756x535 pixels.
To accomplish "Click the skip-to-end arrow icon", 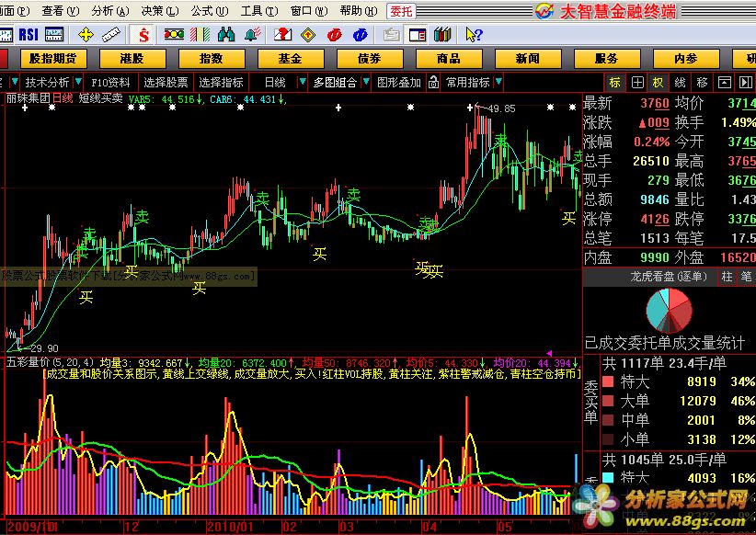I will (746, 83).
